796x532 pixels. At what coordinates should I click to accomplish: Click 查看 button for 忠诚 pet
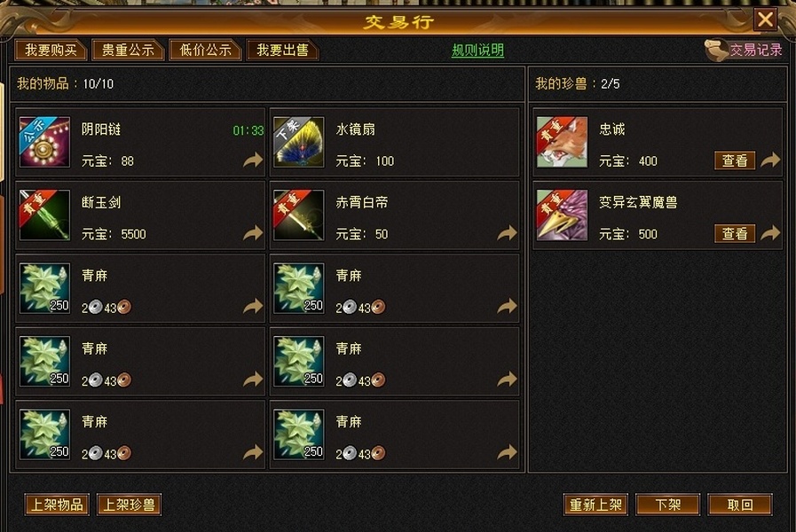pos(735,160)
